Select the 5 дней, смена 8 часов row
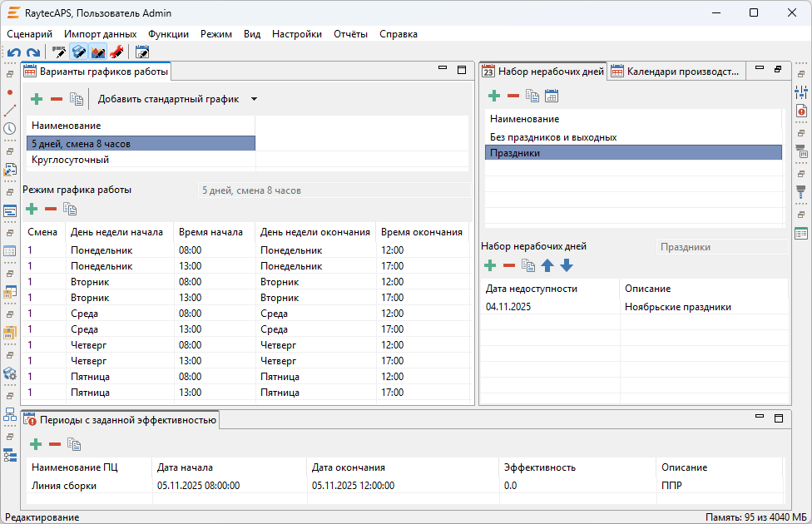 [x=141, y=143]
